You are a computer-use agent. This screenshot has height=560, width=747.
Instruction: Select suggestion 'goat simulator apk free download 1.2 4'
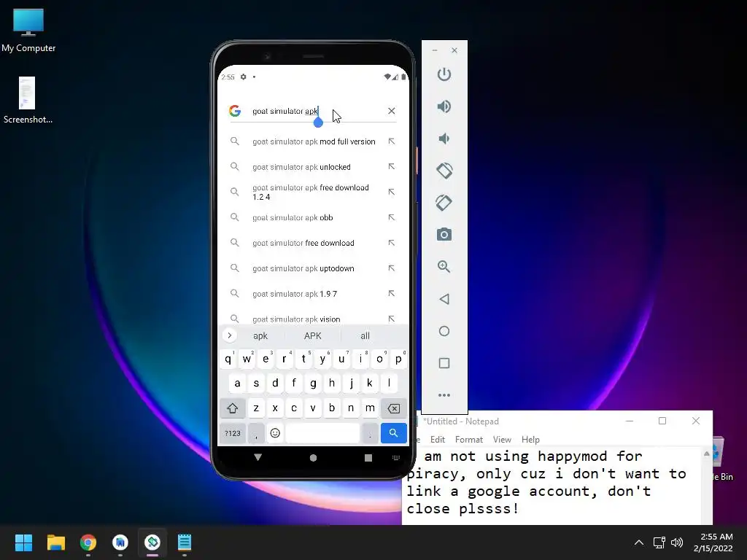313,192
